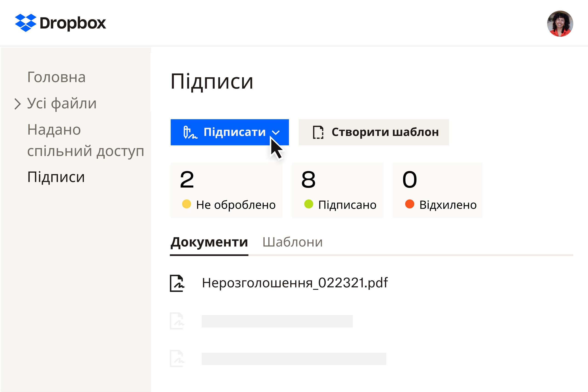Open the Відхилено status card

(x=438, y=190)
